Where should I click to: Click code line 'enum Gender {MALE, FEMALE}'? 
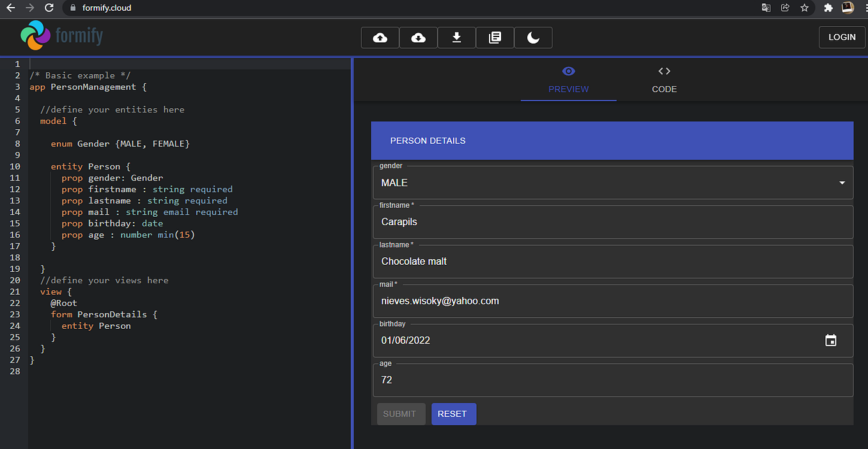(x=120, y=144)
